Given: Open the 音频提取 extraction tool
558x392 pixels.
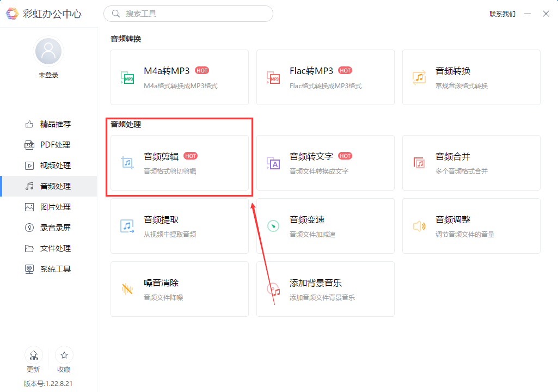Looking at the screenshot, I should click(179, 226).
